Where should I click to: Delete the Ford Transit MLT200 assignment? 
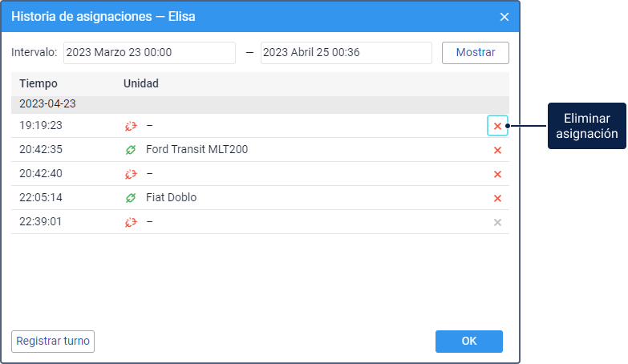(x=497, y=150)
